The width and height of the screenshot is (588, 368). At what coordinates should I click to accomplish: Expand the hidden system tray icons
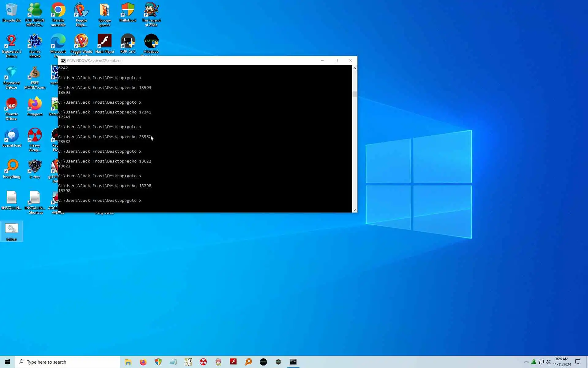(x=526, y=362)
